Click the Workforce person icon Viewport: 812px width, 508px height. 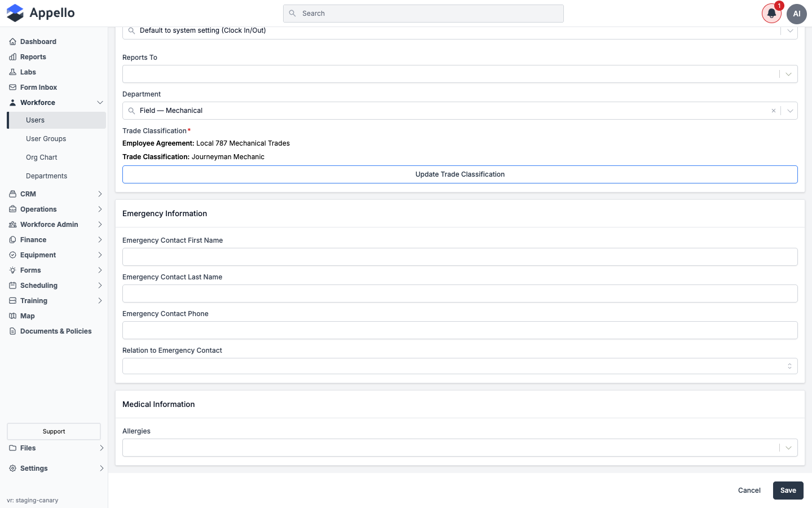pyautogui.click(x=12, y=103)
